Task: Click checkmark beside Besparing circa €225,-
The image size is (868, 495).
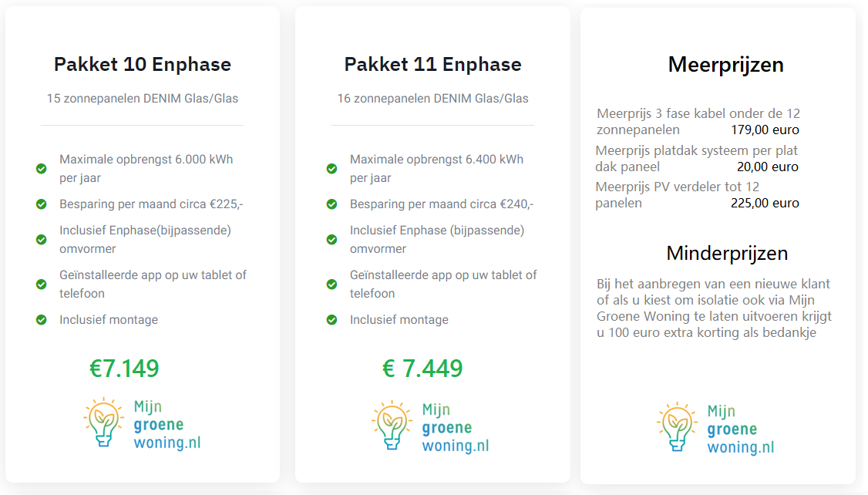Action: click(42, 204)
